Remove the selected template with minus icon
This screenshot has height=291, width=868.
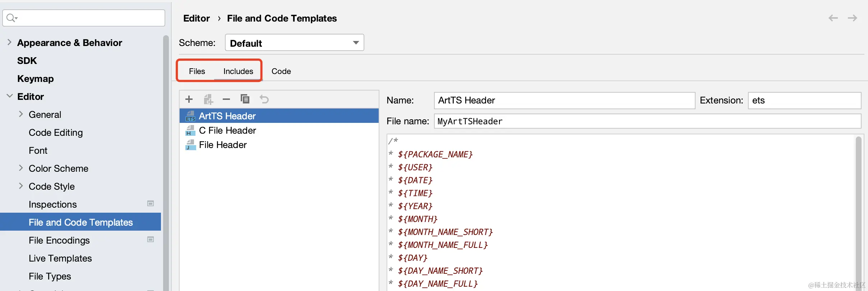(226, 99)
